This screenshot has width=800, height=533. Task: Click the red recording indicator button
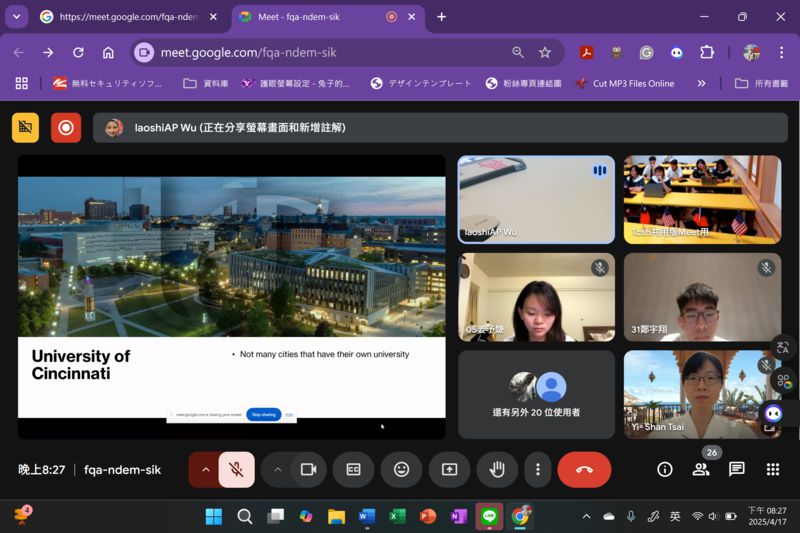point(66,128)
